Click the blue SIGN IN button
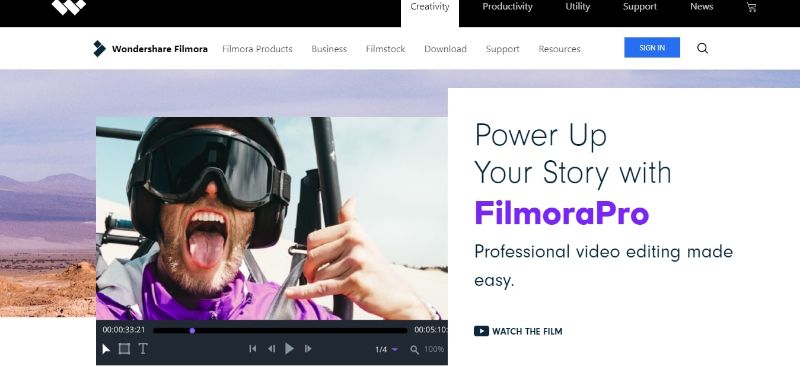The width and height of the screenshot is (800, 366). tap(652, 47)
